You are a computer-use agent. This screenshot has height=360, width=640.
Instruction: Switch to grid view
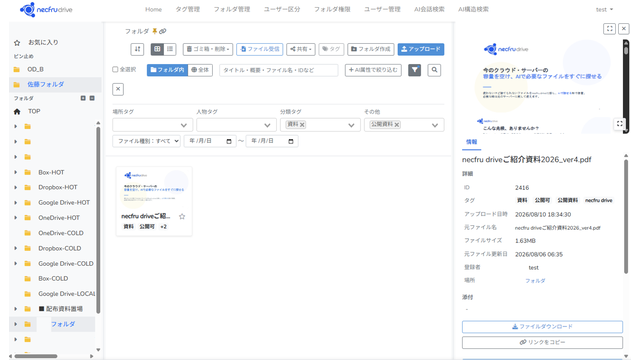(157, 49)
